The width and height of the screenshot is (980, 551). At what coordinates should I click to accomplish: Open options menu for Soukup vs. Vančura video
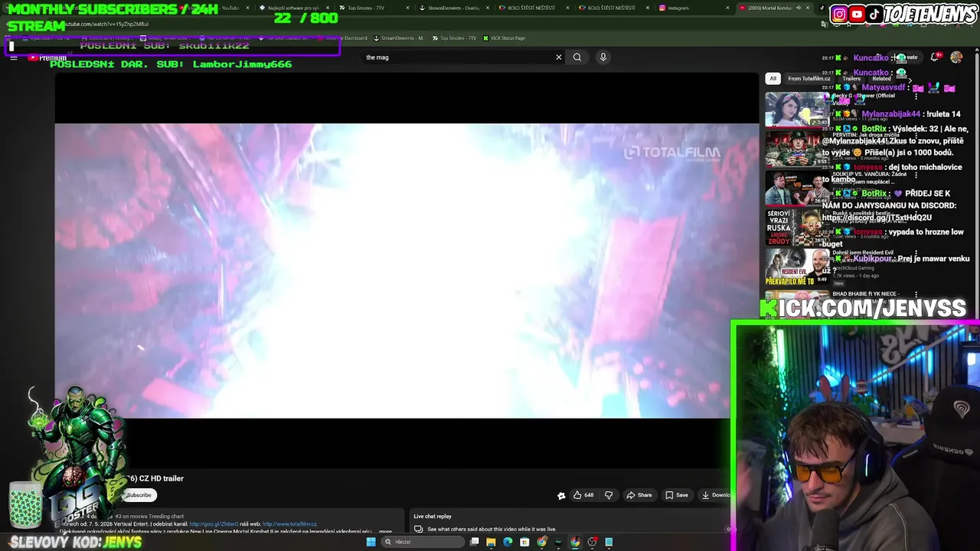916,176
